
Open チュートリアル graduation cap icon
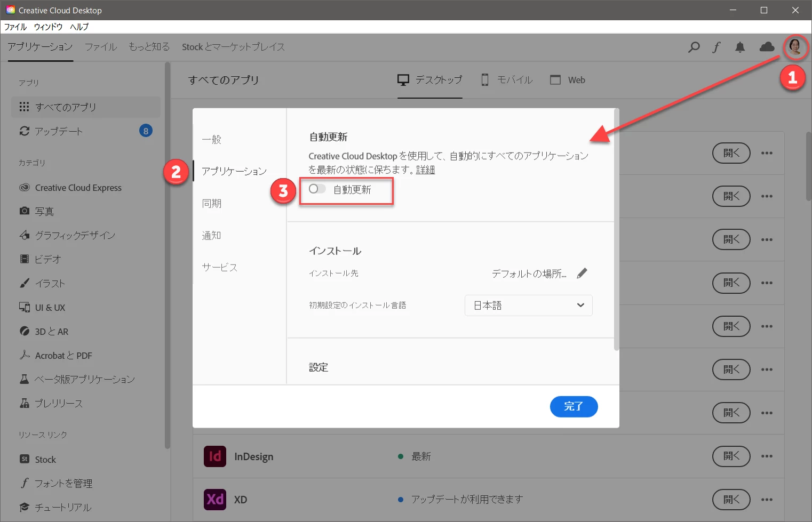(24, 507)
